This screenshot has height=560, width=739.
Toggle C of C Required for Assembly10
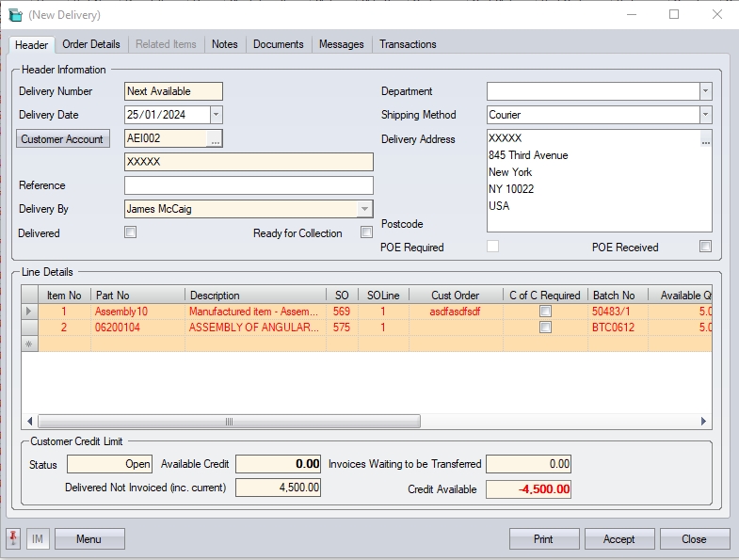point(545,312)
